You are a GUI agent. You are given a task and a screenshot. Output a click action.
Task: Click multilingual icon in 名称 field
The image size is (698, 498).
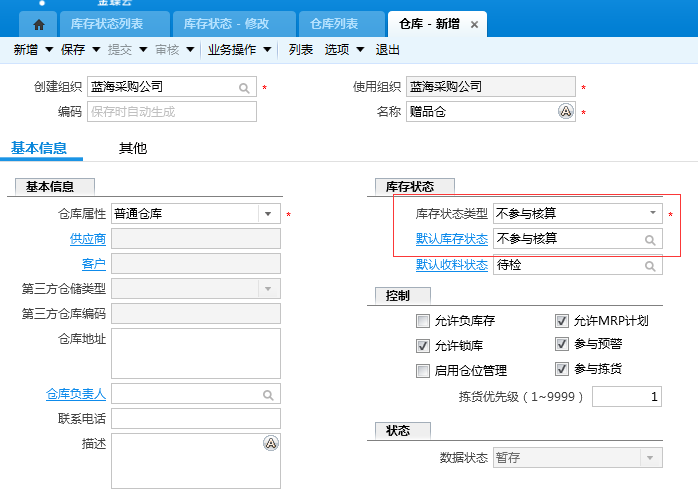(565, 112)
